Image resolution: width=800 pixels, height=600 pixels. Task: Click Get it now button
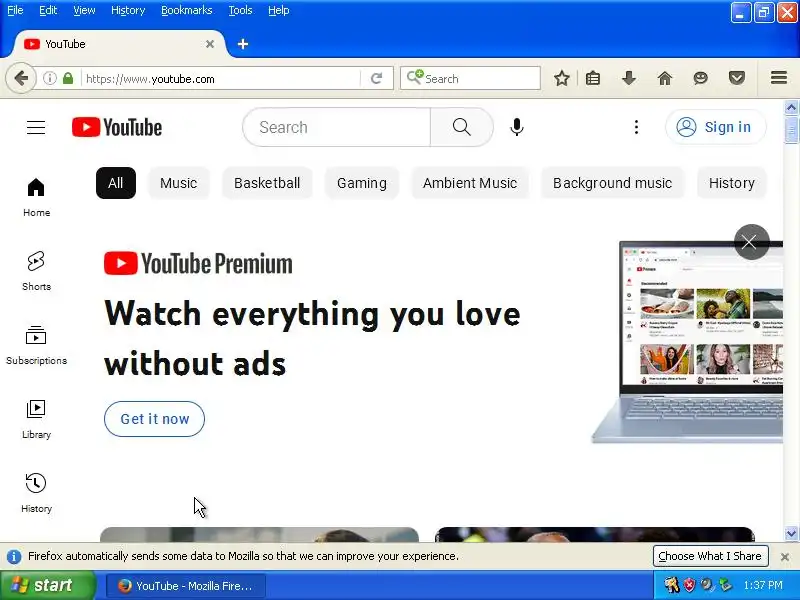point(155,419)
